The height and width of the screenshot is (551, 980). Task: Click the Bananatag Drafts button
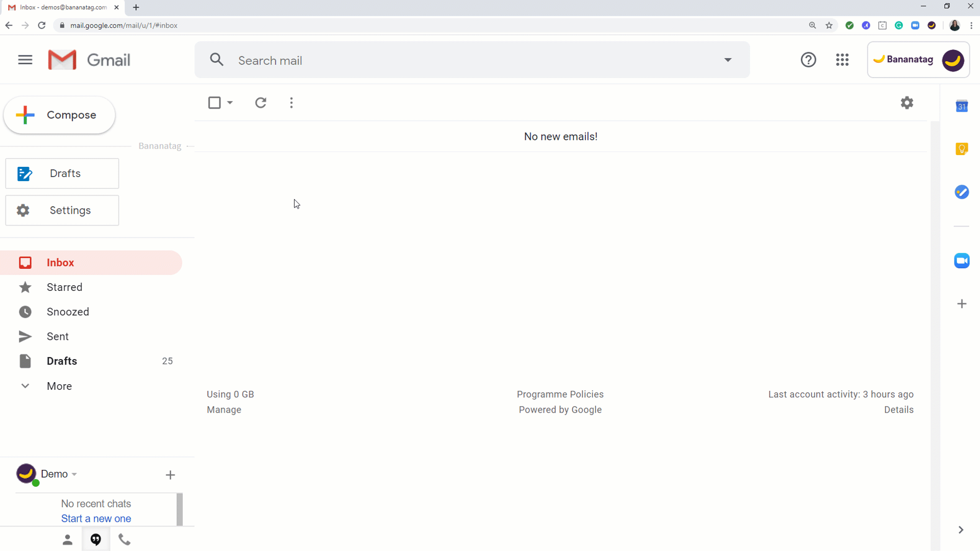pyautogui.click(x=62, y=173)
